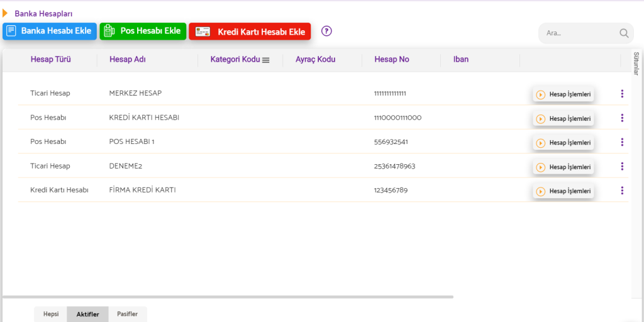Viewport: 644px width, 322px height.
Task: Open three-dot menu for MERKEZ HESAP row
Action: [x=622, y=94]
